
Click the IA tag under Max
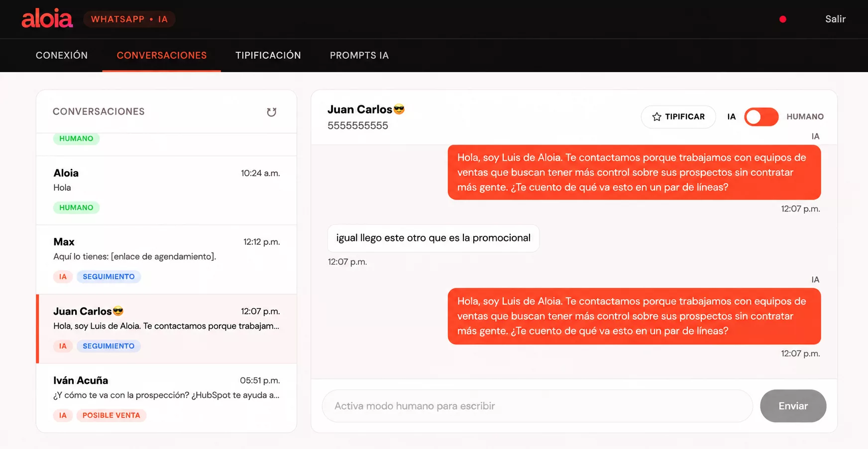(x=63, y=277)
